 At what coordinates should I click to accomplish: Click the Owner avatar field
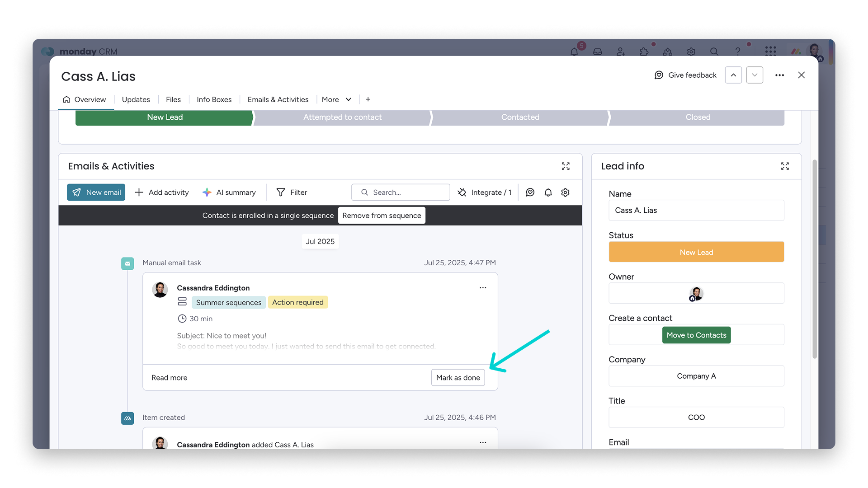click(696, 293)
